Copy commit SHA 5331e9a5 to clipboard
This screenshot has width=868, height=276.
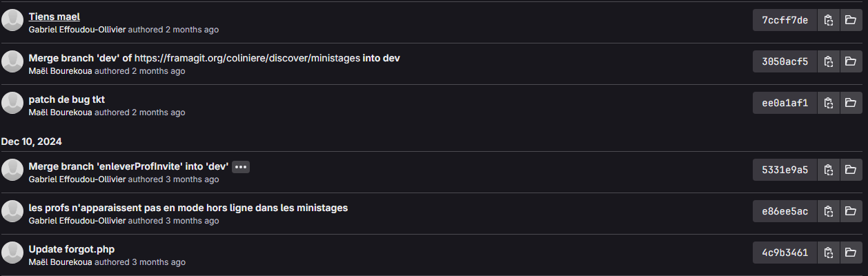coord(828,169)
